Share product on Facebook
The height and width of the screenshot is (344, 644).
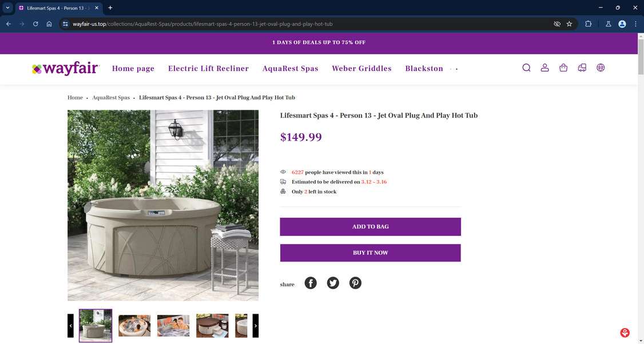coord(311,283)
